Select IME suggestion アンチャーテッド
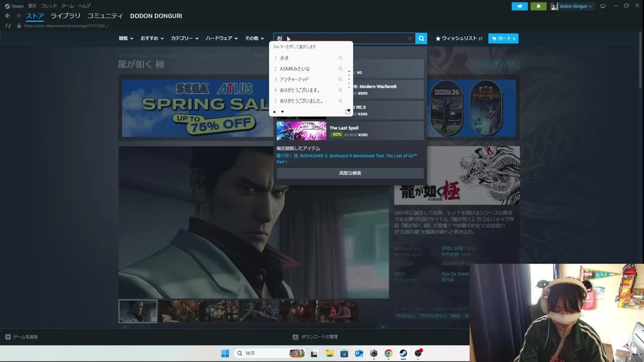The image size is (644, 362). point(294,79)
